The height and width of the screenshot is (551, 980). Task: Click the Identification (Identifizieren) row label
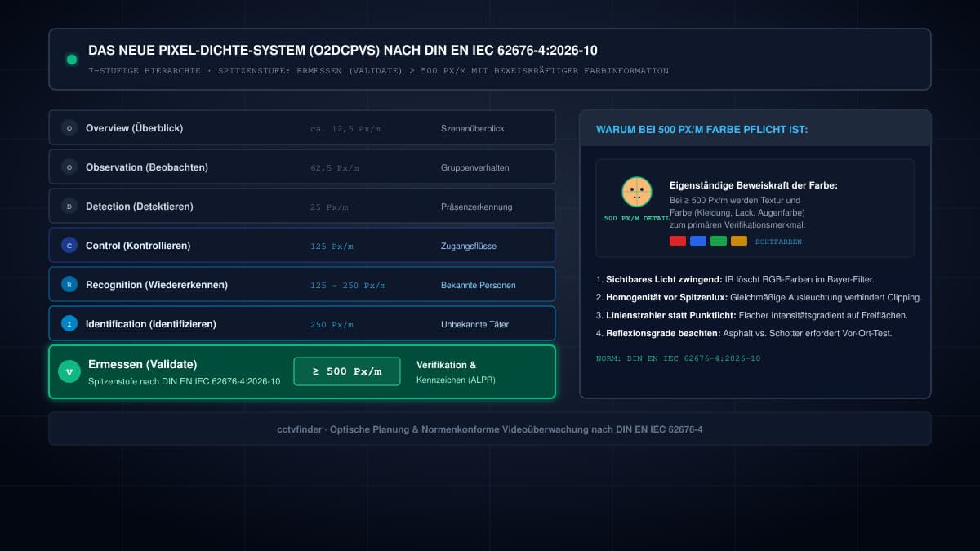pyautogui.click(x=151, y=324)
